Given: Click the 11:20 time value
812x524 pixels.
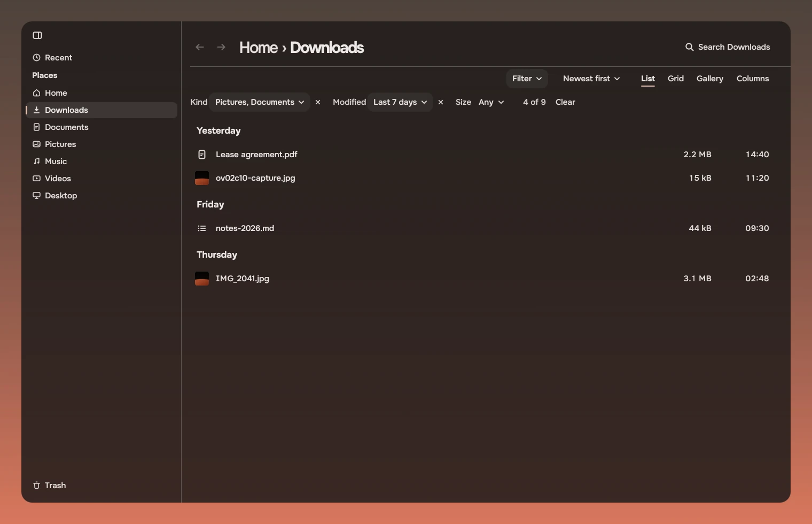Looking at the screenshot, I should pyautogui.click(x=757, y=178).
